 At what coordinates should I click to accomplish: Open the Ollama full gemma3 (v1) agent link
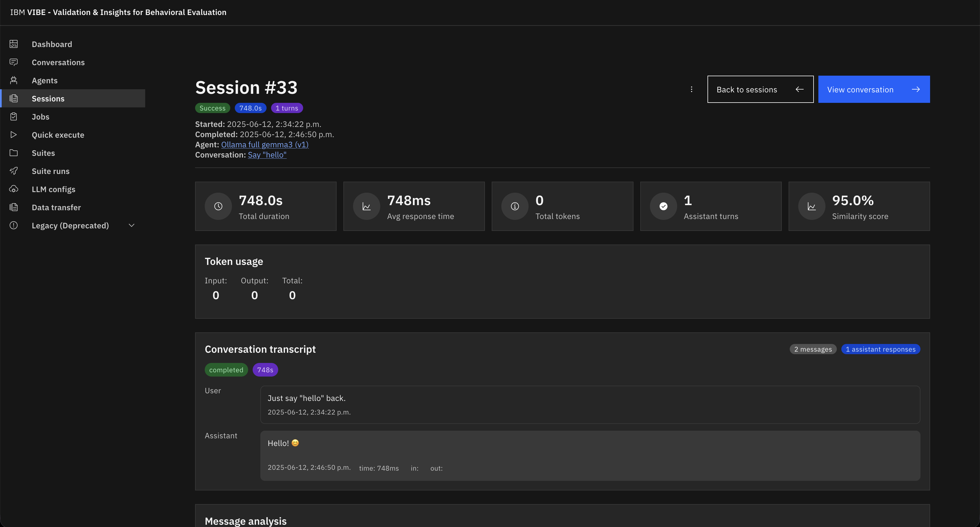pos(265,144)
